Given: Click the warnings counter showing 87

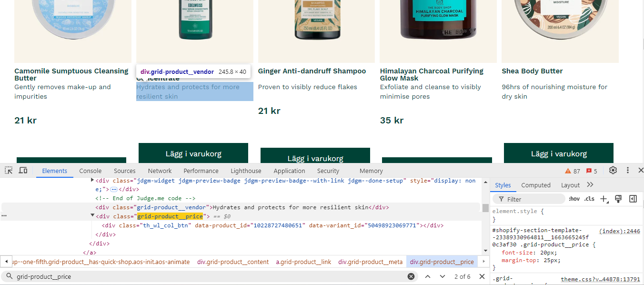Looking at the screenshot, I should click(x=573, y=171).
